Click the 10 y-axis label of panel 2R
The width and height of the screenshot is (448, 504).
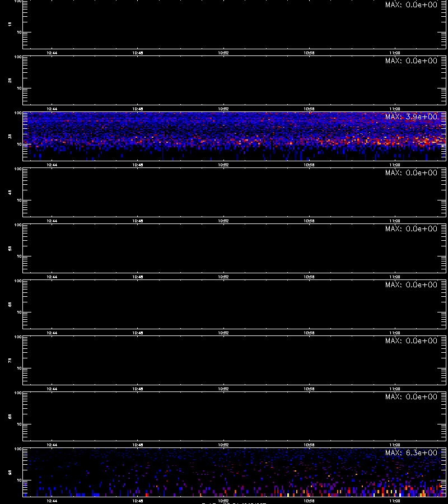click(19, 88)
